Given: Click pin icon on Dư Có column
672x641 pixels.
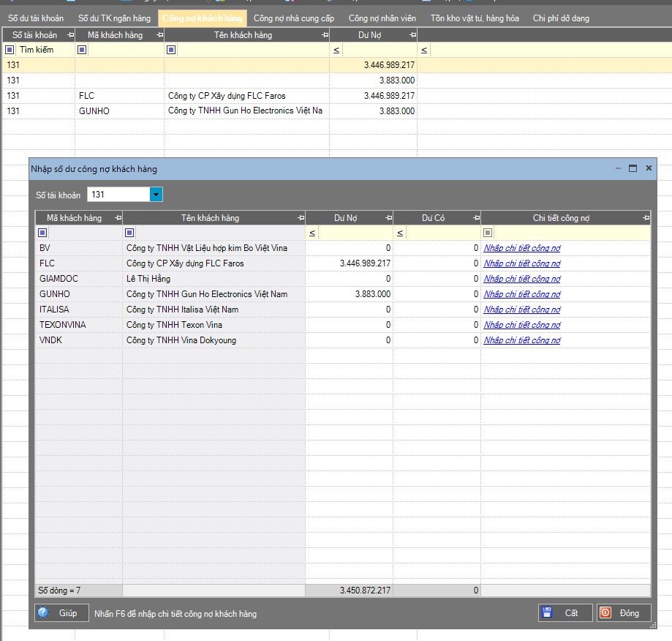Looking at the screenshot, I should [476, 218].
